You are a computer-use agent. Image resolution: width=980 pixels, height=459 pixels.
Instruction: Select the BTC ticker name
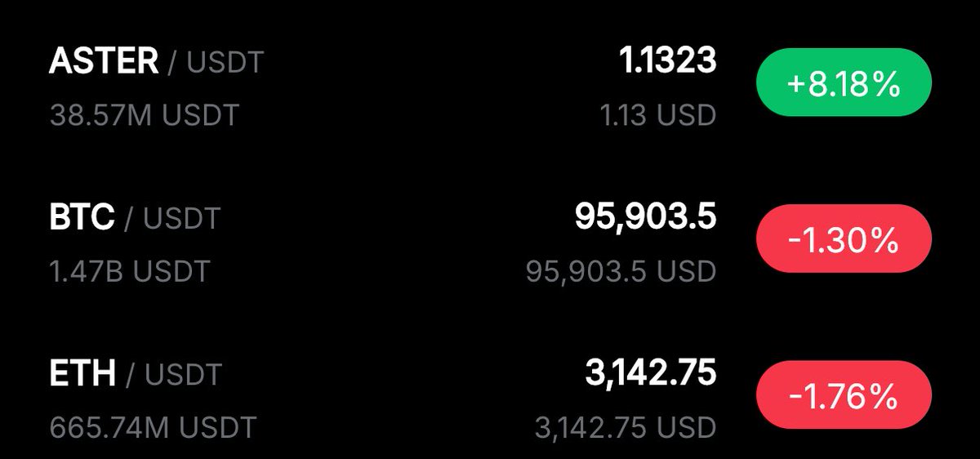[x=82, y=217]
